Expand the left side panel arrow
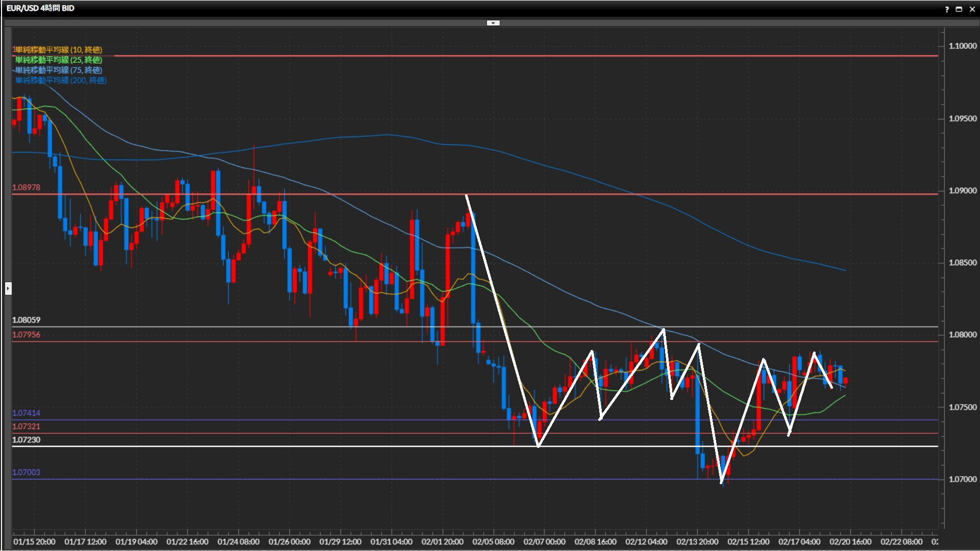This screenshot has height=551, width=980. click(8, 289)
